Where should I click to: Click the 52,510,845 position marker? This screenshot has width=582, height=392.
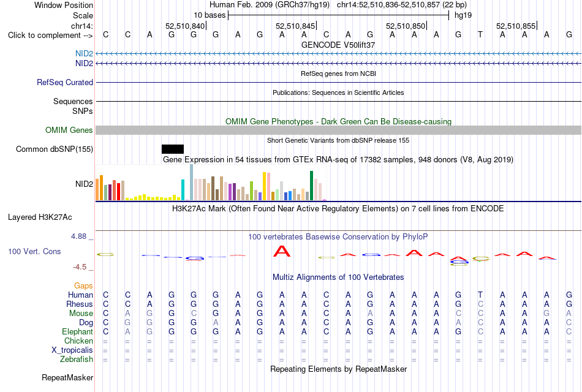coord(295,26)
